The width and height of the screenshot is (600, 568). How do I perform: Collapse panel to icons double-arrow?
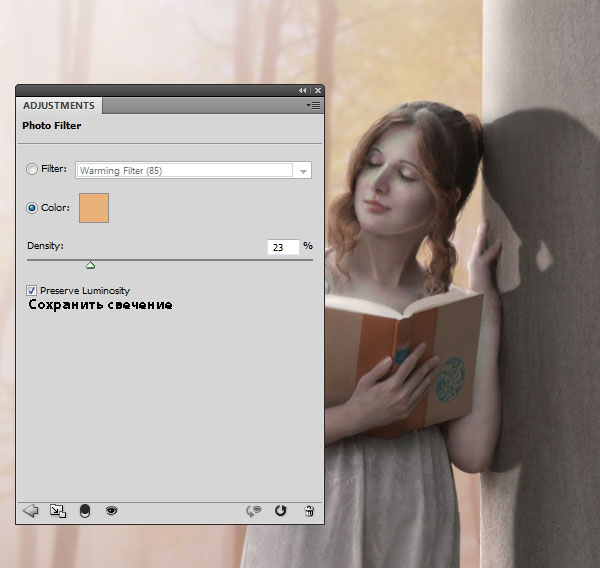[x=302, y=91]
